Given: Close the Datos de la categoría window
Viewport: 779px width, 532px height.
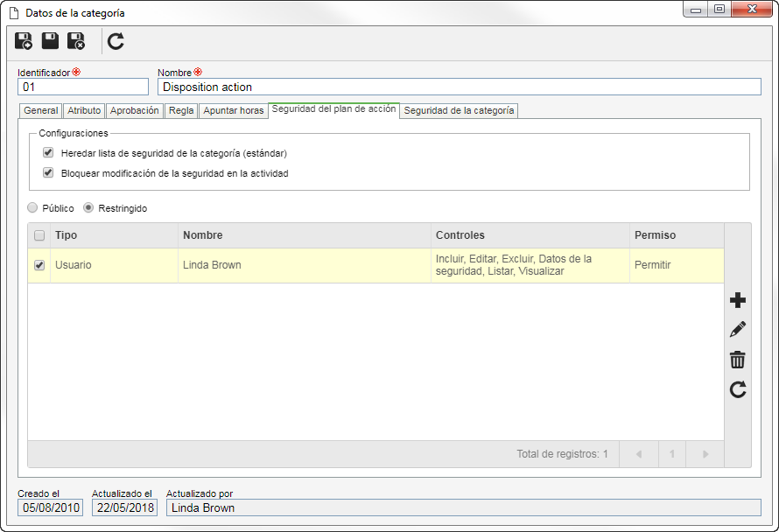Looking at the screenshot, I should pos(752,10).
